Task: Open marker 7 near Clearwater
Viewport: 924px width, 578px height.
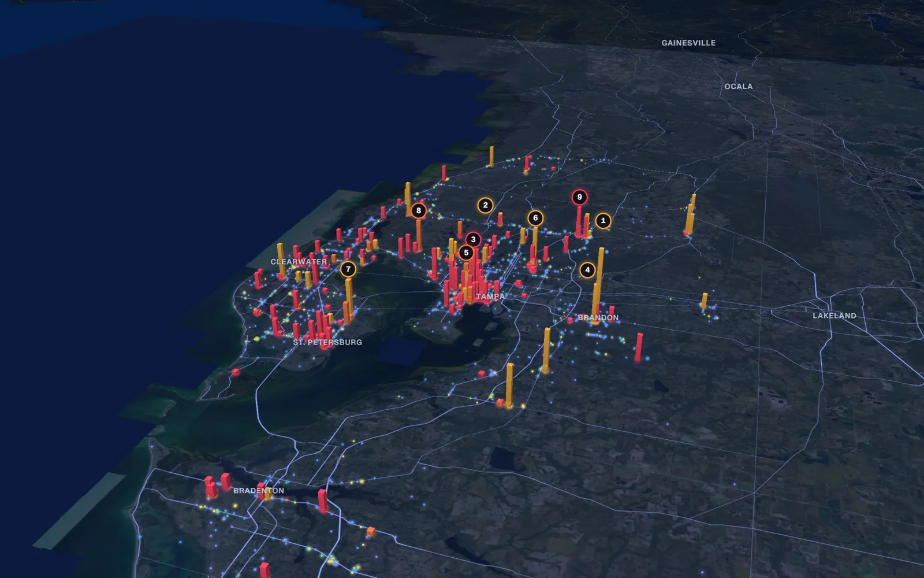Action: click(348, 269)
